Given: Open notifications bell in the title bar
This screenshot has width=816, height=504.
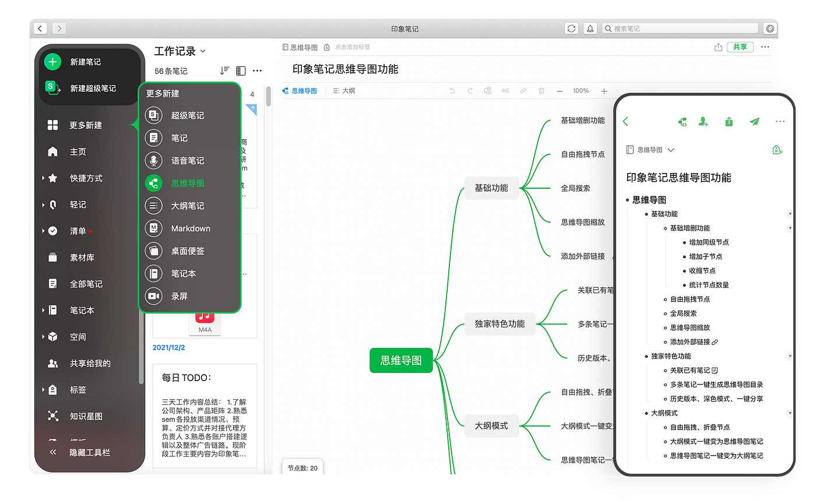Looking at the screenshot, I should pos(590,29).
